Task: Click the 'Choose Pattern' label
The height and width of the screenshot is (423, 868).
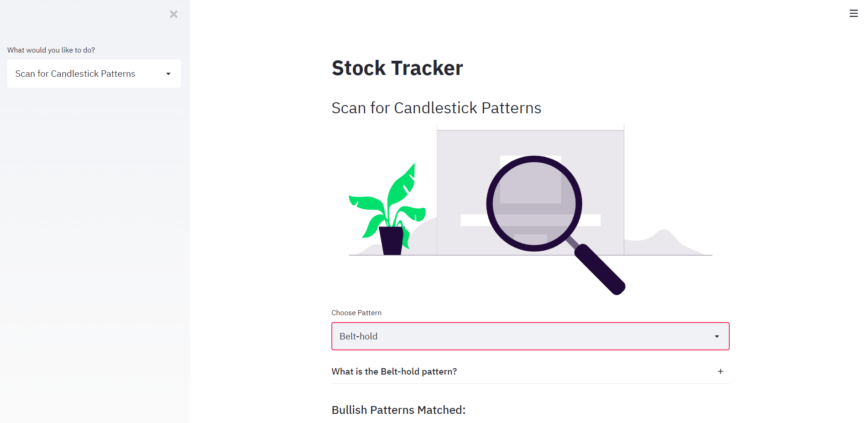Action: tap(356, 313)
